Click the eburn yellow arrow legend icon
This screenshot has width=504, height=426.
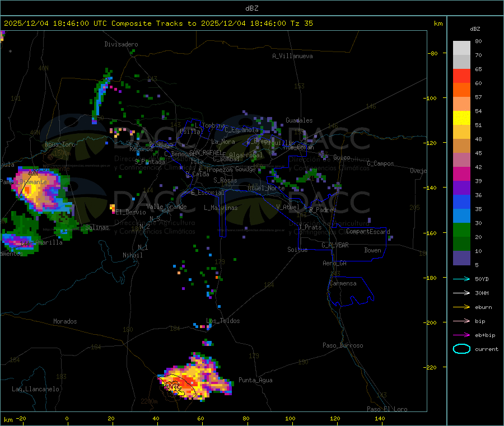point(461,307)
